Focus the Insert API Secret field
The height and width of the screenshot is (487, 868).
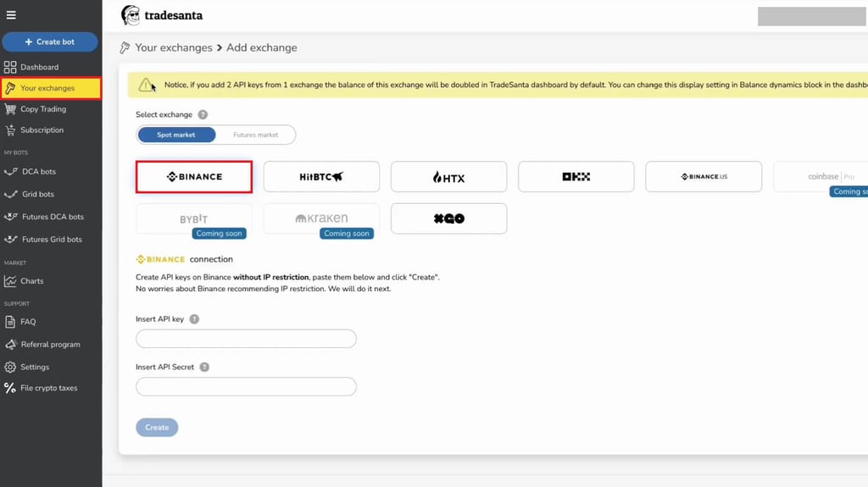[x=247, y=387]
